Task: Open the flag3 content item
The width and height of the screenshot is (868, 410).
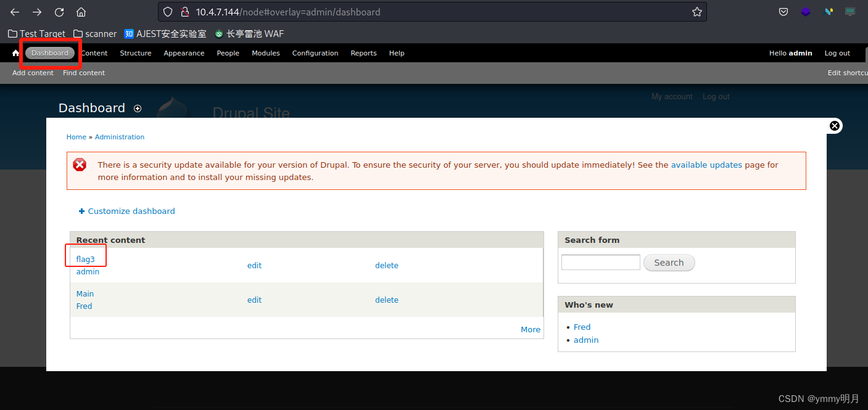Action: 86,259
